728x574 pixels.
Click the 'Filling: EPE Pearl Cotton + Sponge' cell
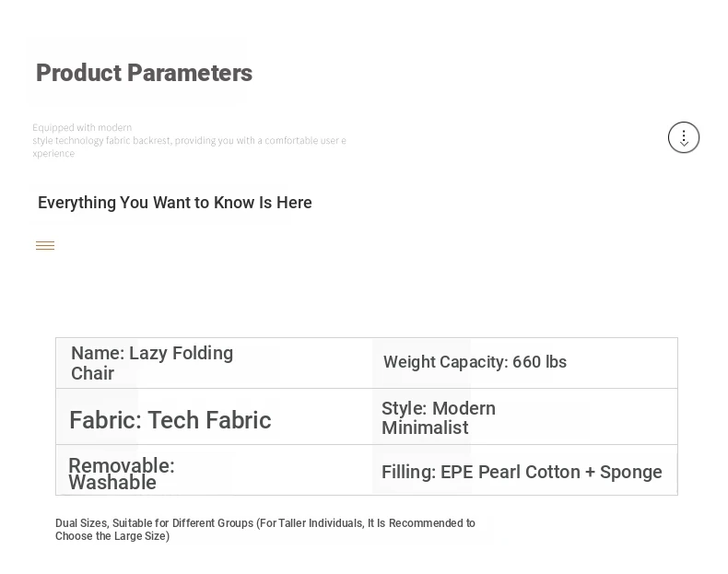click(x=524, y=470)
